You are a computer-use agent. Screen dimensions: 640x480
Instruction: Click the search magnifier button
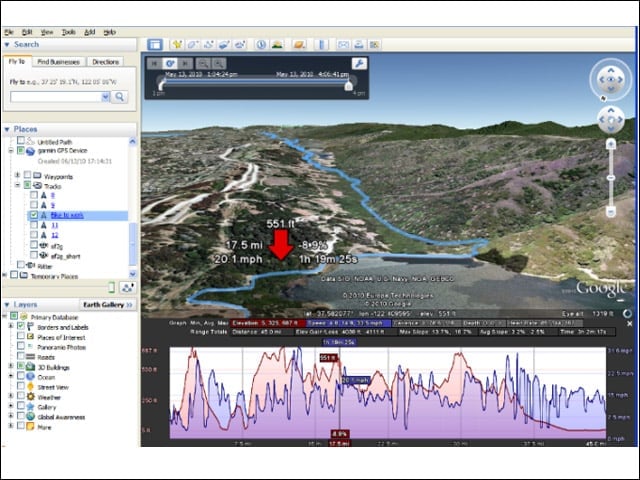(x=120, y=97)
